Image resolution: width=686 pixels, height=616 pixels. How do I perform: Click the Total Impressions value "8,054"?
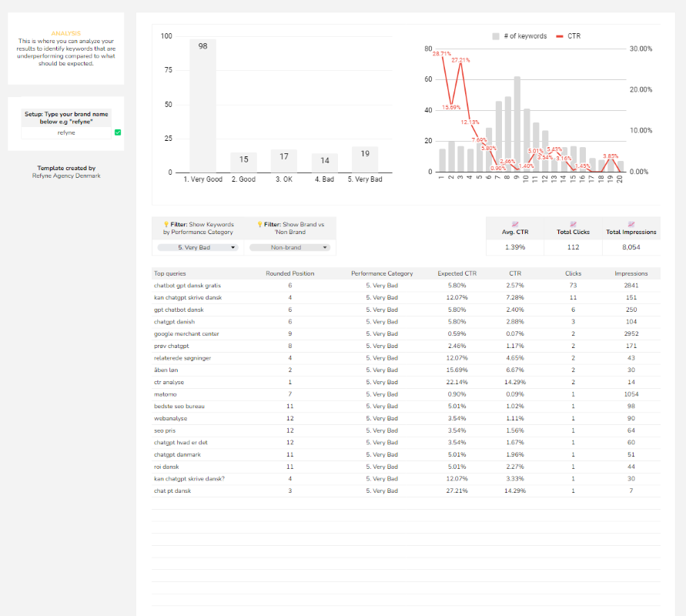tap(631, 247)
